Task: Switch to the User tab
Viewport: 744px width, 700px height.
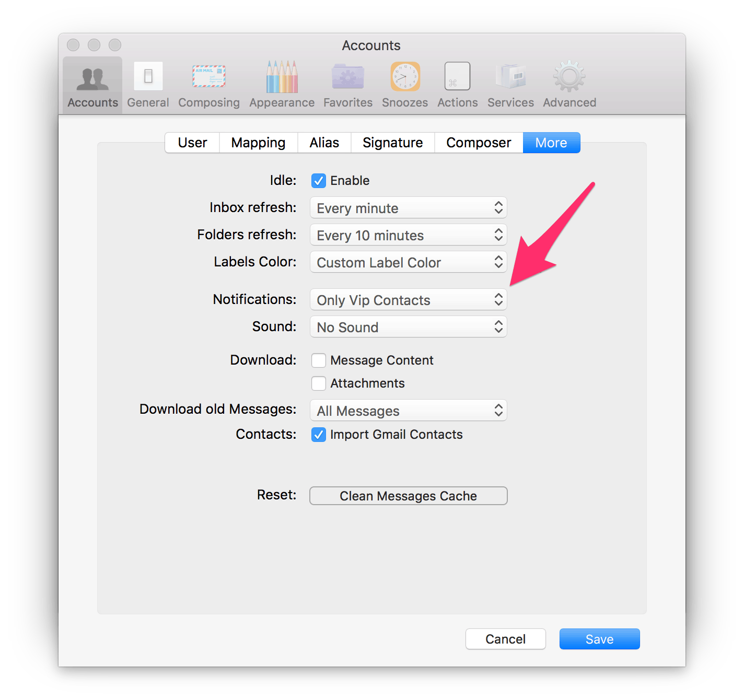Action: click(x=192, y=143)
